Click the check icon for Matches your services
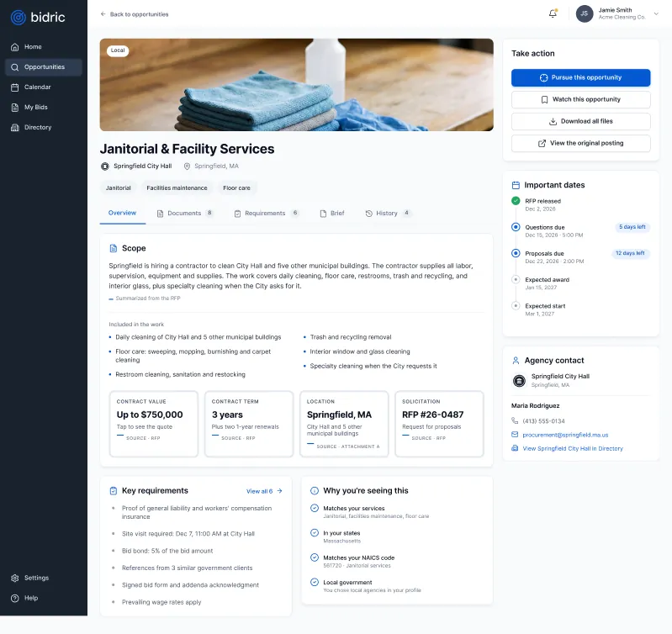 [x=315, y=509]
